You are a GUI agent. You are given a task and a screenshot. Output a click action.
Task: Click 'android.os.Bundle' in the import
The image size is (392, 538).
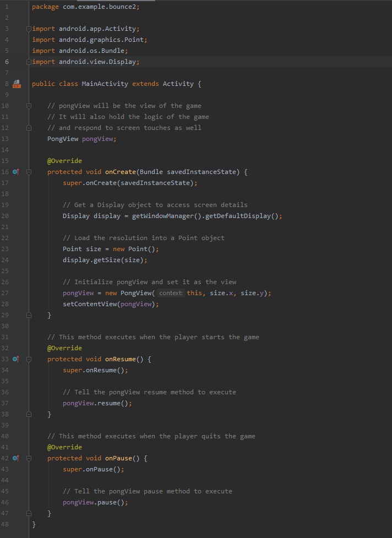tap(92, 51)
